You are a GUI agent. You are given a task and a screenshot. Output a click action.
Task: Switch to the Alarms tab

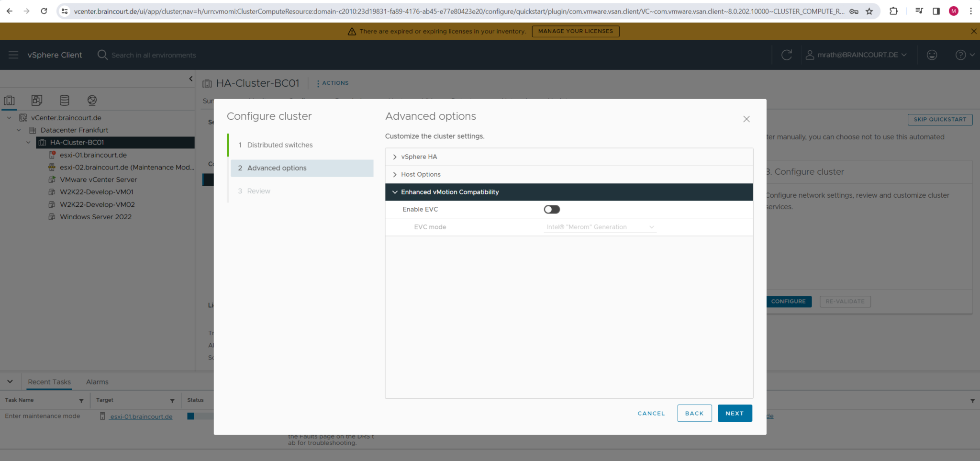click(97, 382)
